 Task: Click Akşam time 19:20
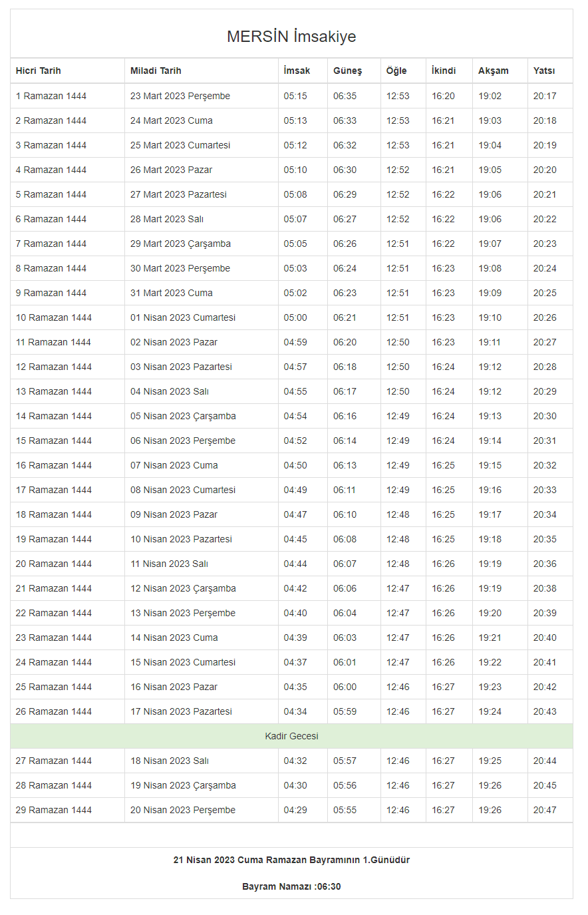(490, 613)
